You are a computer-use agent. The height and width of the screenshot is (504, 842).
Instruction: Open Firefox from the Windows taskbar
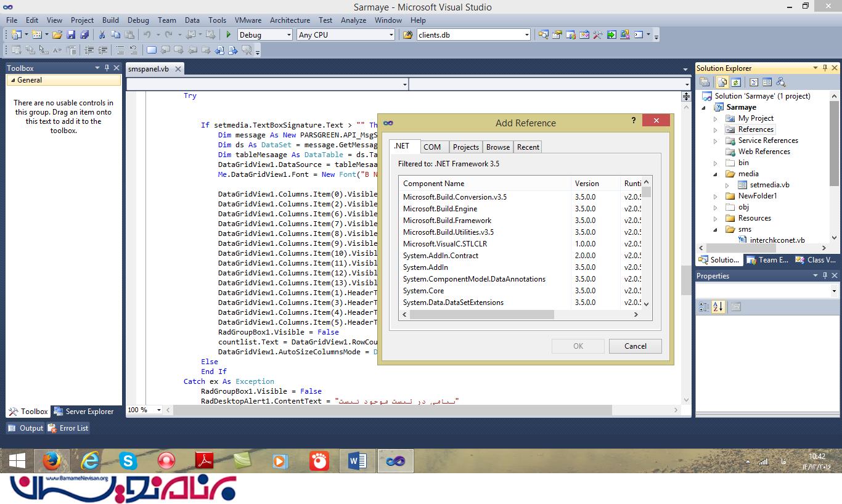tap(52, 461)
